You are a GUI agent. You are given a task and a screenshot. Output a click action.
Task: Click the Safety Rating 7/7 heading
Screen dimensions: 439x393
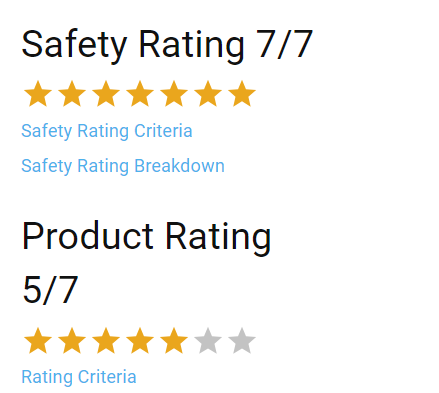click(x=167, y=45)
